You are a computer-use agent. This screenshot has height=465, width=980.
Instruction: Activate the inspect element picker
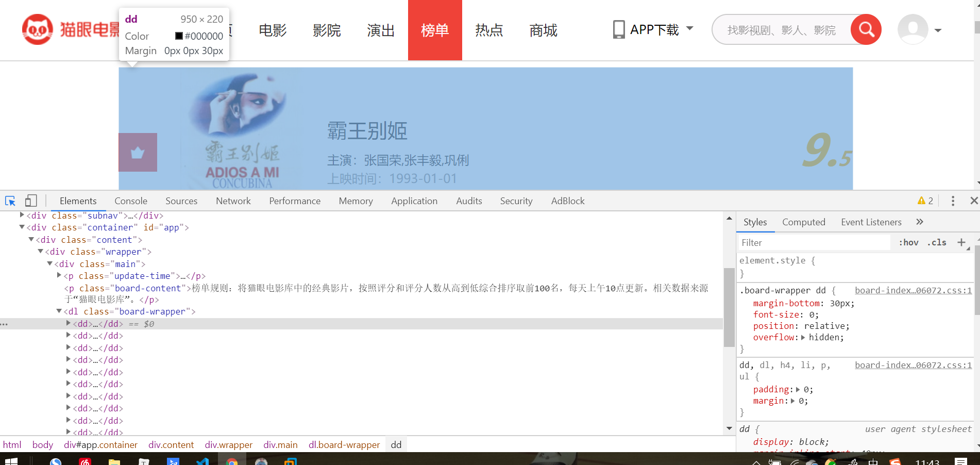(10, 201)
